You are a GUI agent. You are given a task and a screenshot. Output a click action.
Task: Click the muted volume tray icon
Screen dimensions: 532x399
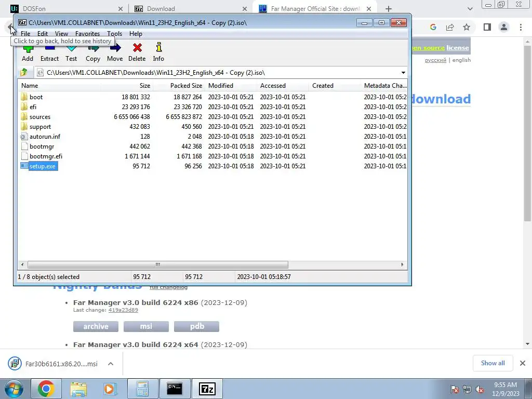pos(480,389)
